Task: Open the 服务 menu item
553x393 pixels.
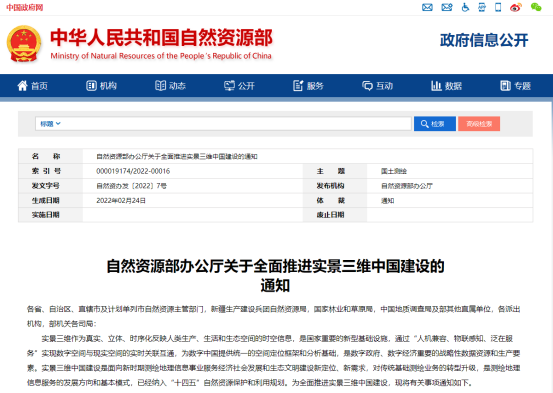Action: click(x=309, y=86)
